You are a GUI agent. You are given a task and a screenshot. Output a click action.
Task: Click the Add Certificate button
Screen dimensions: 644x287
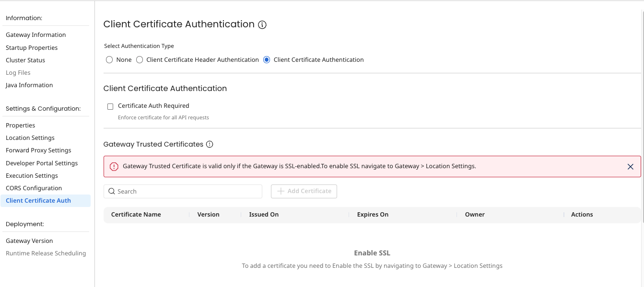(x=304, y=191)
